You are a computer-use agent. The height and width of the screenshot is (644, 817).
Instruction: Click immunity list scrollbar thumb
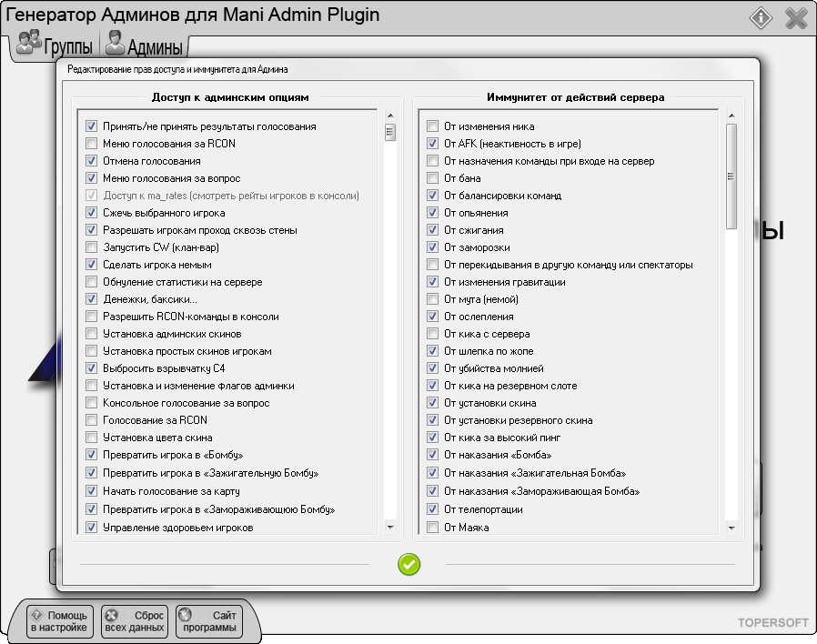coord(731,176)
